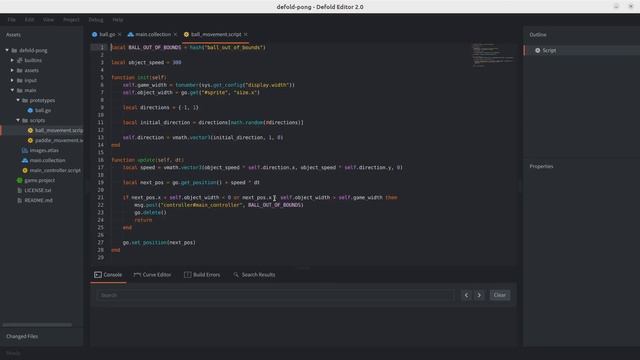Click the paddle_movement script icon in Assets
The width and height of the screenshot is (640, 360).
pos(30,140)
